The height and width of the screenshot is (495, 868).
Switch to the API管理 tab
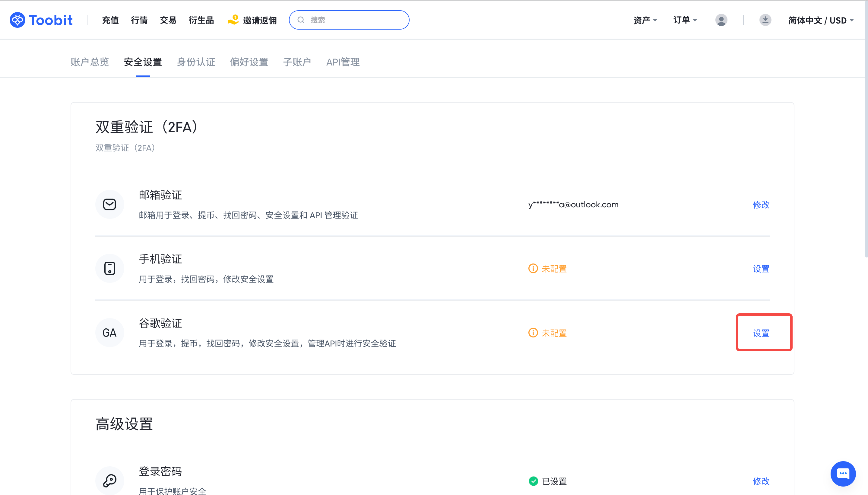343,62
